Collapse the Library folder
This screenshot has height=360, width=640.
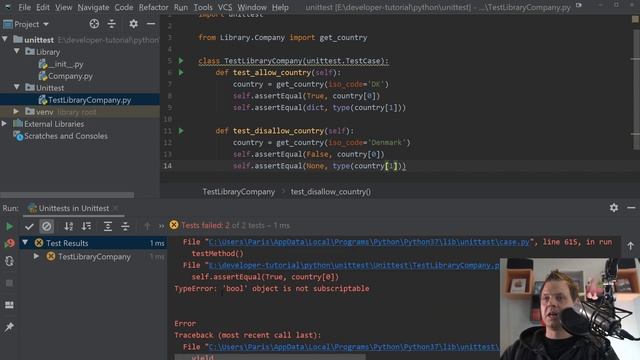17,51
